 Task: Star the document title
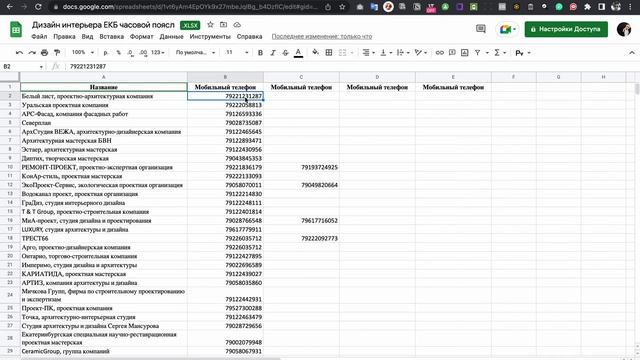pyautogui.click(x=210, y=25)
